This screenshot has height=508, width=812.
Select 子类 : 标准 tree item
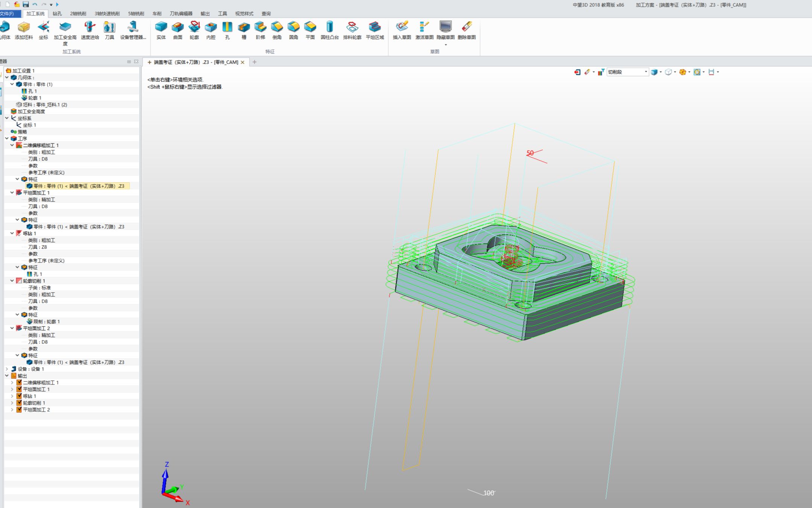point(39,287)
